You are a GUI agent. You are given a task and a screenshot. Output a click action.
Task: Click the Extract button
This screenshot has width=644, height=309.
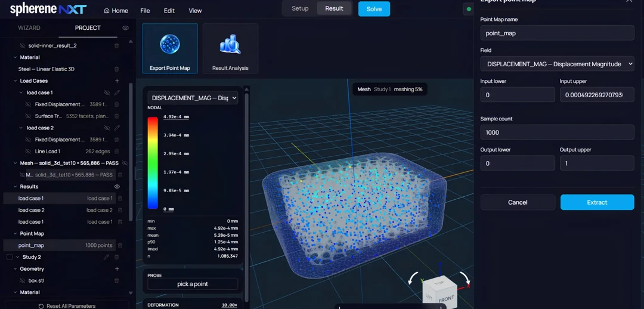coord(597,202)
